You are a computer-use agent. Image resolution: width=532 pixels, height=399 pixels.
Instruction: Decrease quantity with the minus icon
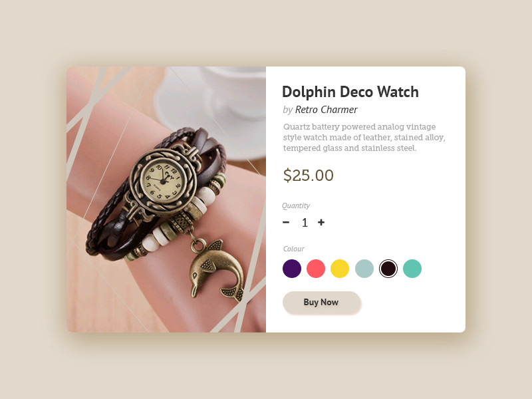pyautogui.click(x=286, y=222)
